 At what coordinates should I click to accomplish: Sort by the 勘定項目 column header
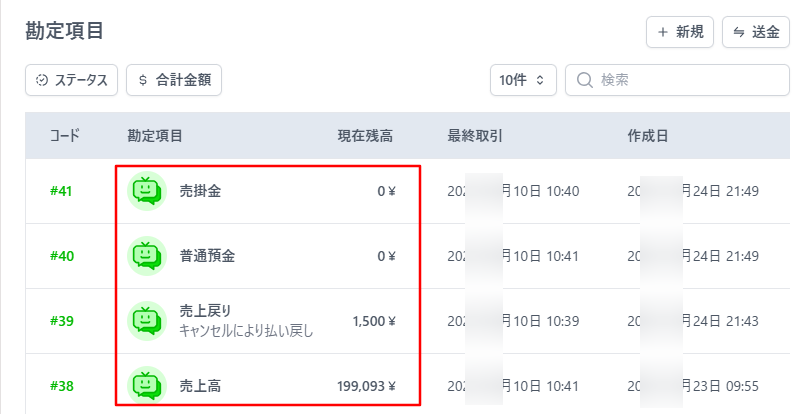click(154, 135)
